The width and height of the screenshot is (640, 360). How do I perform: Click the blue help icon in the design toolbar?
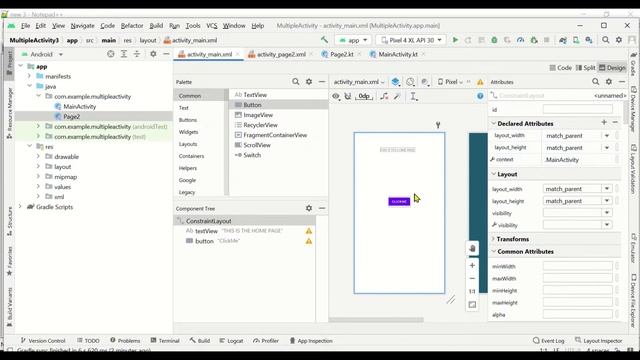[480, 96]
